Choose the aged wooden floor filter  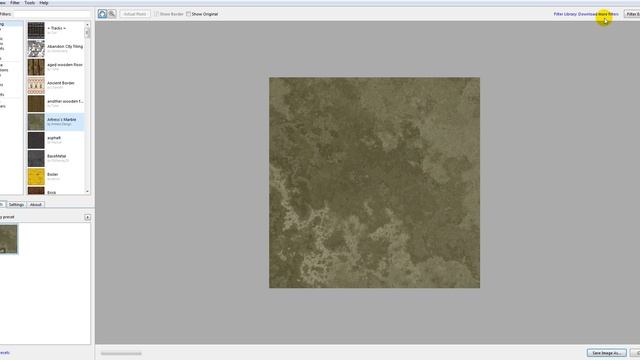[x=56, y=67]
